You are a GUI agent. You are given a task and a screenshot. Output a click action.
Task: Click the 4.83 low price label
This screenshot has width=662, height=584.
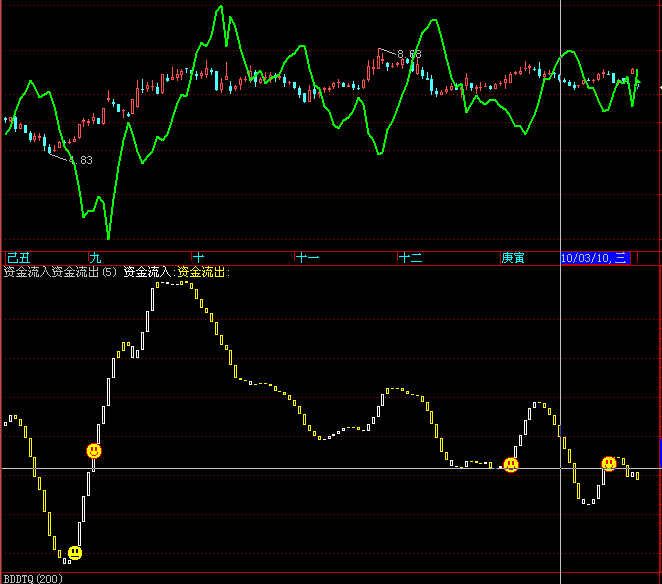click(x=81, y=160)
